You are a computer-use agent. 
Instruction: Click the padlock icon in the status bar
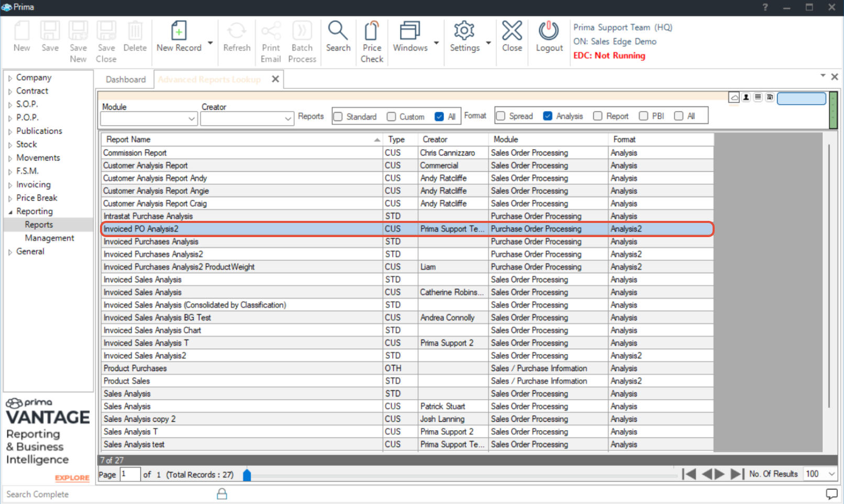point(222,494)
